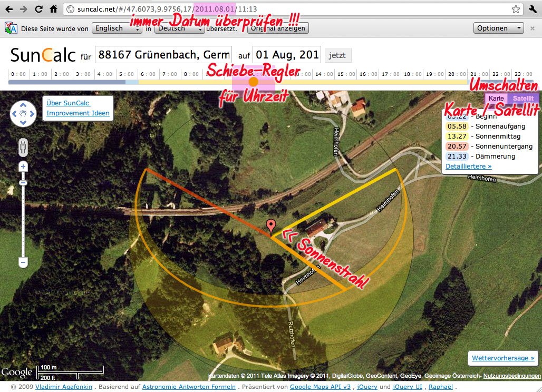This screenshot has height=392, width=542.
Task: Click the orange time slider handle
Action: click(x=254, y=82)
